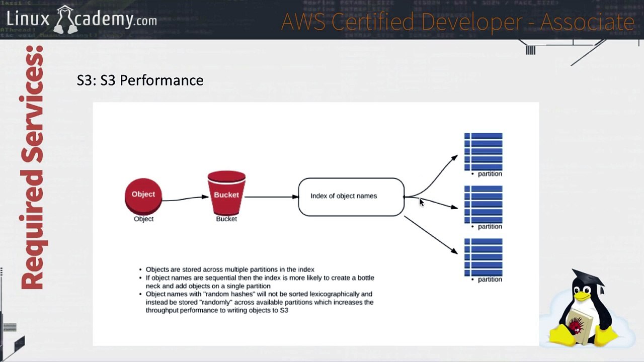
Task: Click the top 'partition' label
Action: point(490,174)
